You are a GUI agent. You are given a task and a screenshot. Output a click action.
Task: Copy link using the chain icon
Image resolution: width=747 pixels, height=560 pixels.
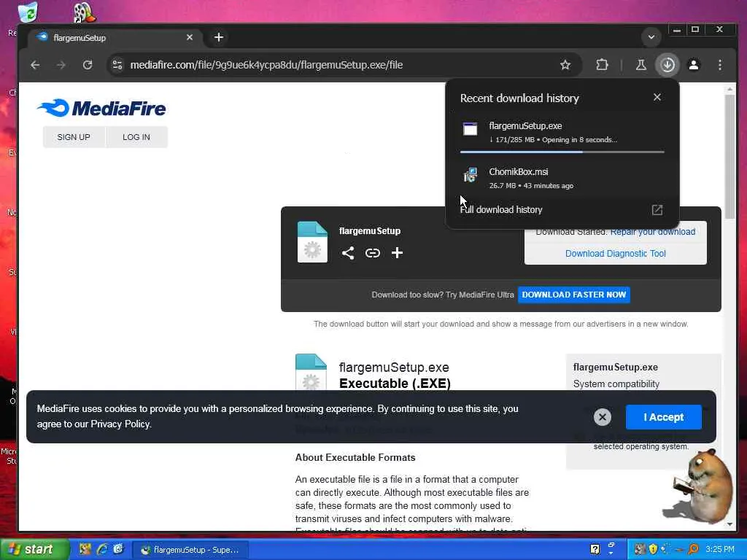coord(373,253)
